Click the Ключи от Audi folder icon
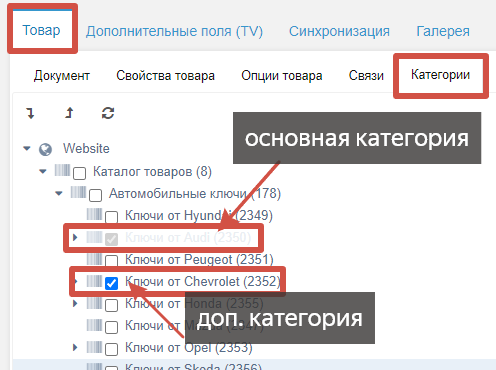This screenshot has height=370, width=496. click(94, 237)
